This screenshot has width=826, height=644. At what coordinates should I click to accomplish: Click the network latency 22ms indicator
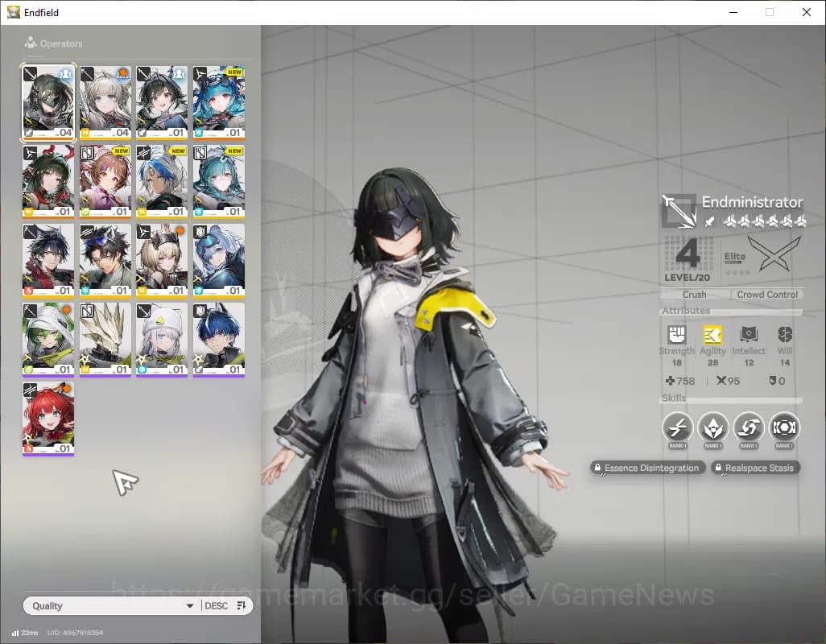point(25,633)
